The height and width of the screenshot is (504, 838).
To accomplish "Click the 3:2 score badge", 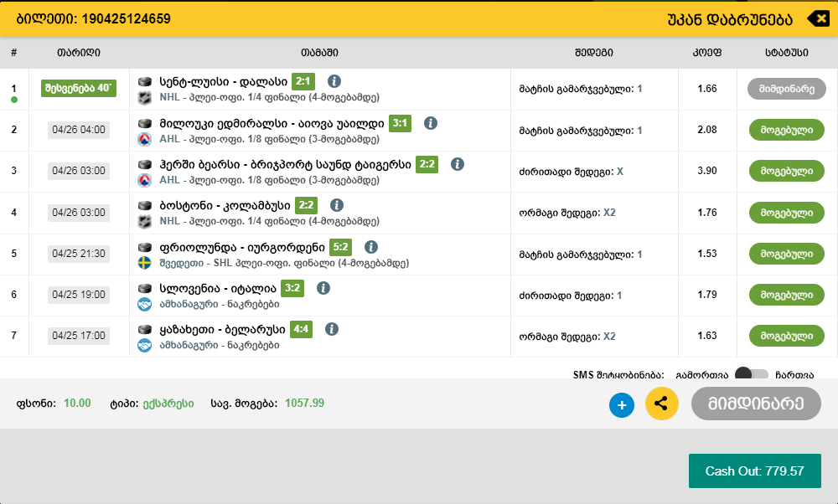I will [x=292, y=288].
